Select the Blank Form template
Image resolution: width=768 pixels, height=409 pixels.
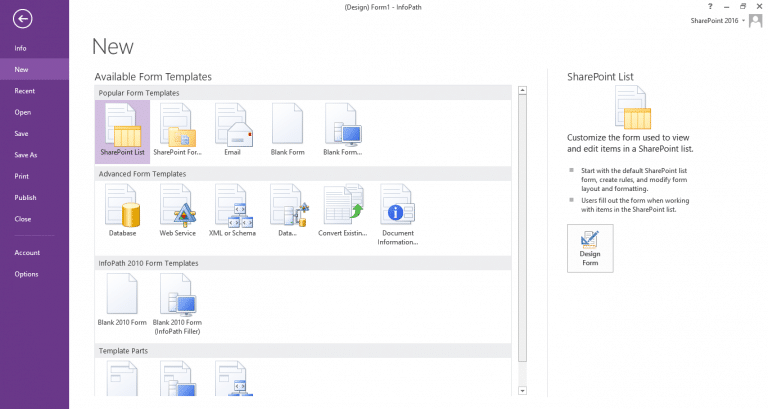288,131
